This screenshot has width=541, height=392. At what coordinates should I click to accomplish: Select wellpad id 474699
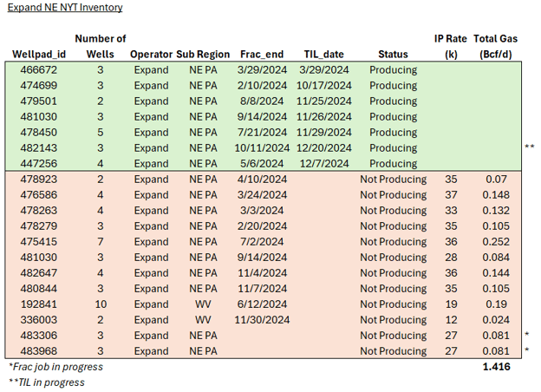38,86
